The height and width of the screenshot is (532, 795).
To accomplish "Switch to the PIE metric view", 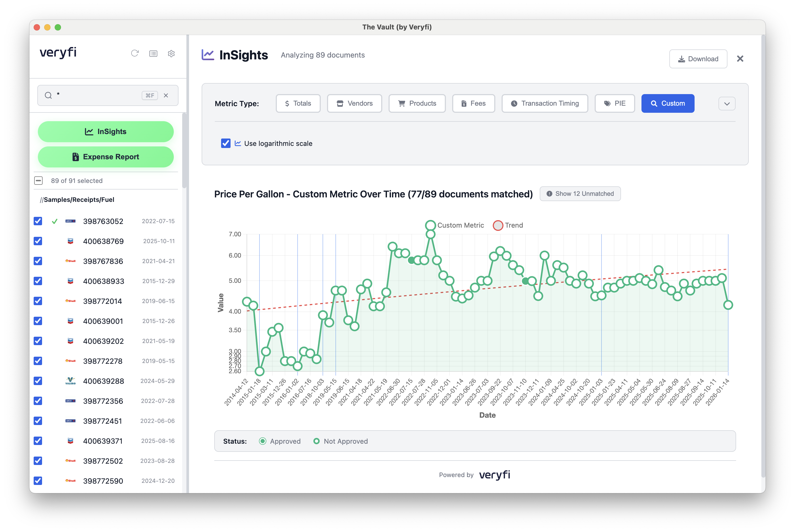I will click(614, 104).
